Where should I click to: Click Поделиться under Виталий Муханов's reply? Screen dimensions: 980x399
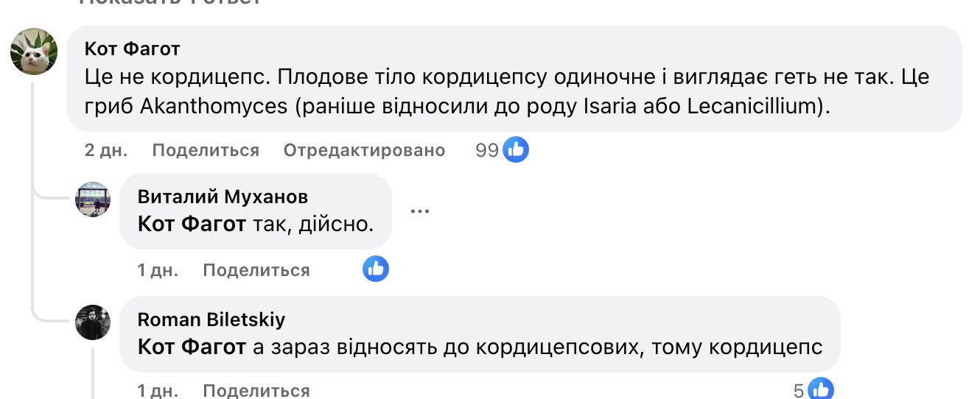click(256, 270)
